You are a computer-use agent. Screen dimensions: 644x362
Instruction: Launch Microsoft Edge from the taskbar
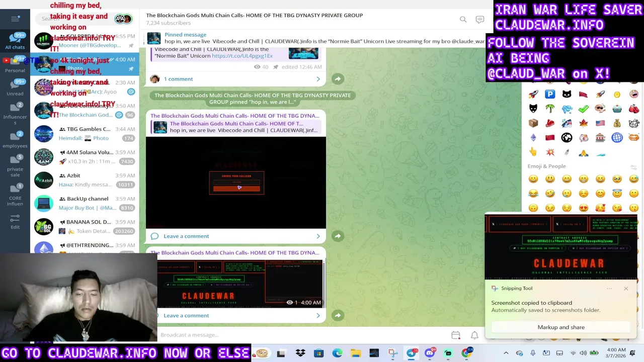[x=337, y=353]
